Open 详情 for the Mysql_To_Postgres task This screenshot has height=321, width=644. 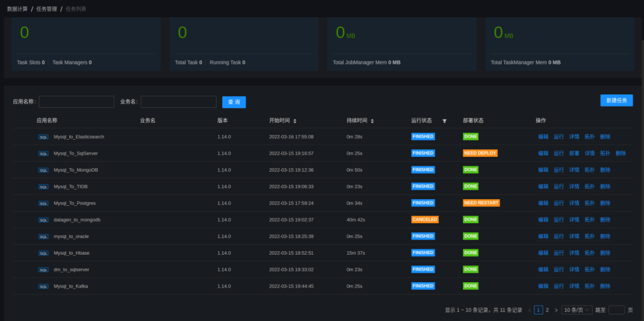pyautogui.click(x=574, y=203)
